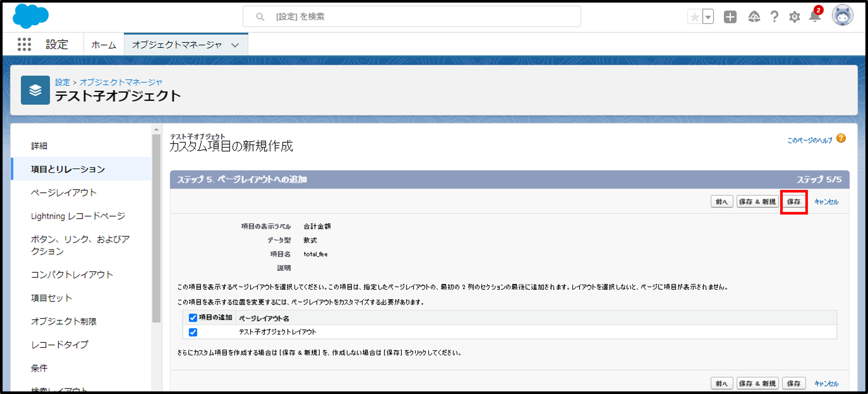Open the notifications bell
This screenshot has height=394, width=868.
coord(814,17)
